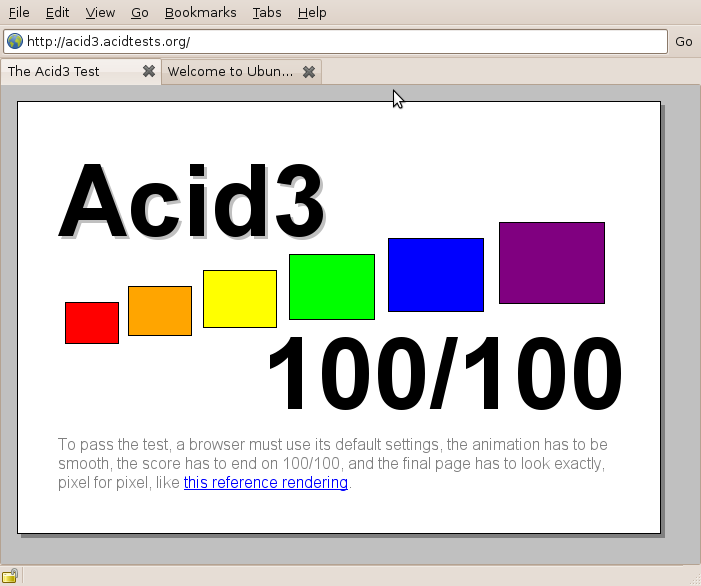Click the 100/100 score text
Viewport: 701px width, 586px height.
445,373
